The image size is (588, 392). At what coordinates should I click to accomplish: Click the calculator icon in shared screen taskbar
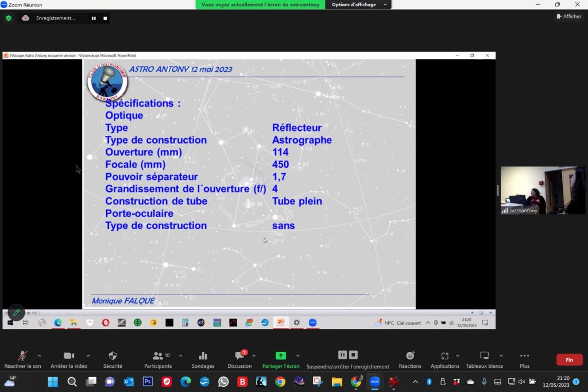[185, 323]
